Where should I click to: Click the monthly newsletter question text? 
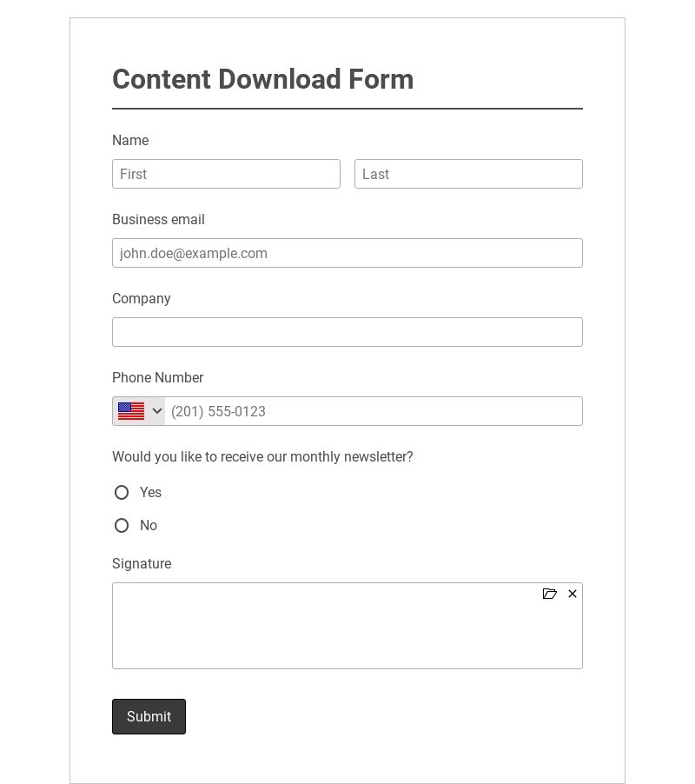262,457
